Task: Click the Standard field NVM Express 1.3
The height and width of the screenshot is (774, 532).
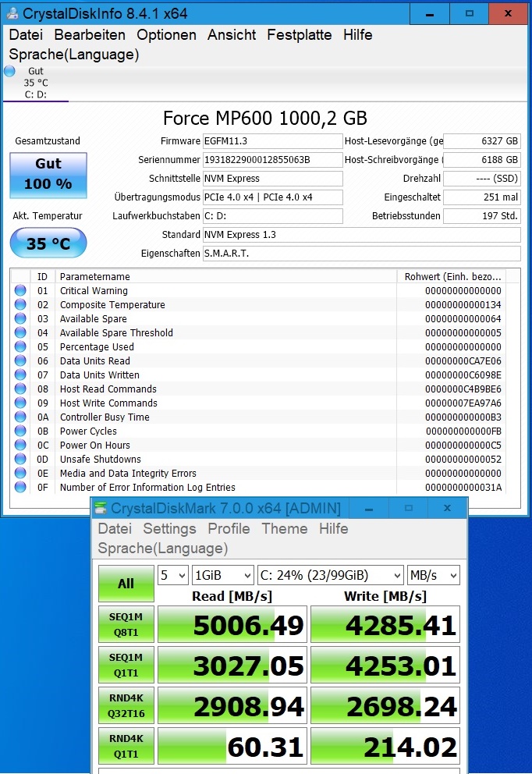Action: [x=362, y=235]
